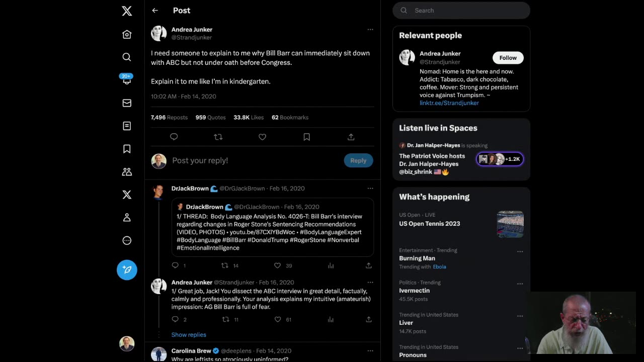Join The Patriot Voice space listeners pill
644x362 pixels.
(500, 159)
